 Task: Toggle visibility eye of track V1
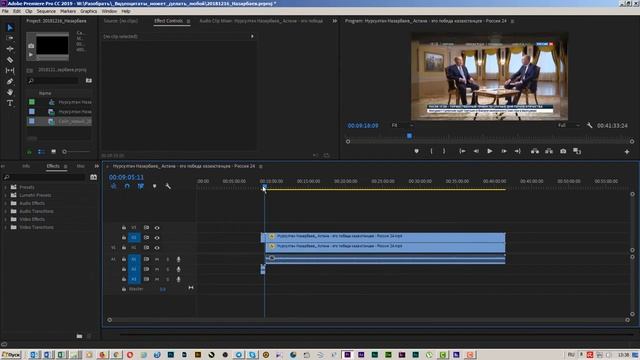tap(157, 248)
